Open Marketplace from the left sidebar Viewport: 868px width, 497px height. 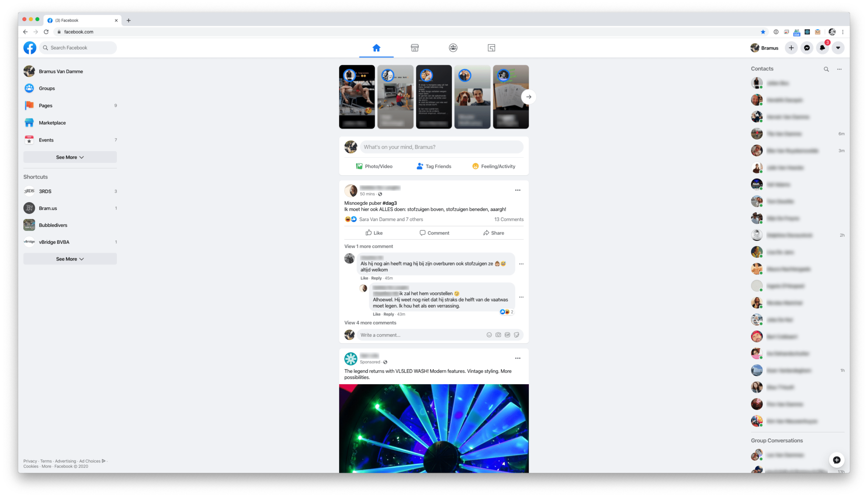(52, 123)
